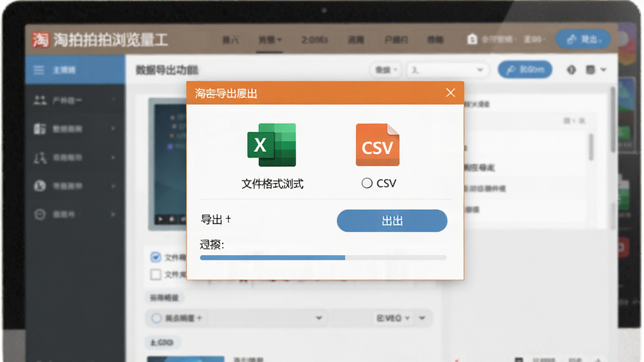Click the blue export progress bar

[323, 258]
